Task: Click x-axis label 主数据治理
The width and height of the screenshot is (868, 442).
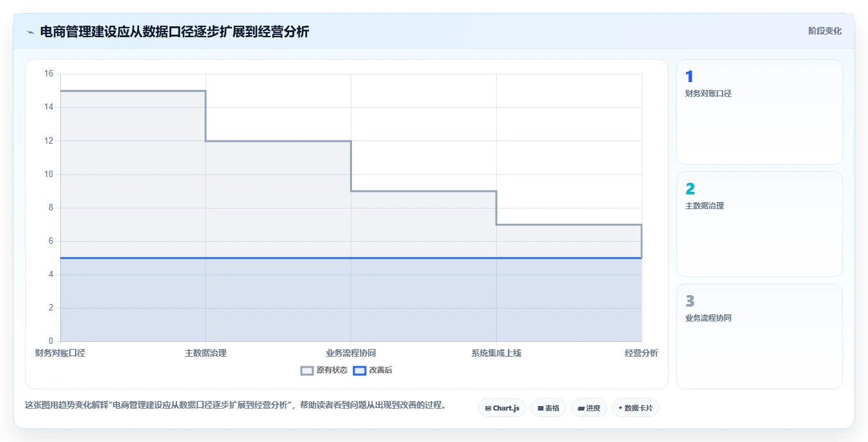Action: pos(206,353)
